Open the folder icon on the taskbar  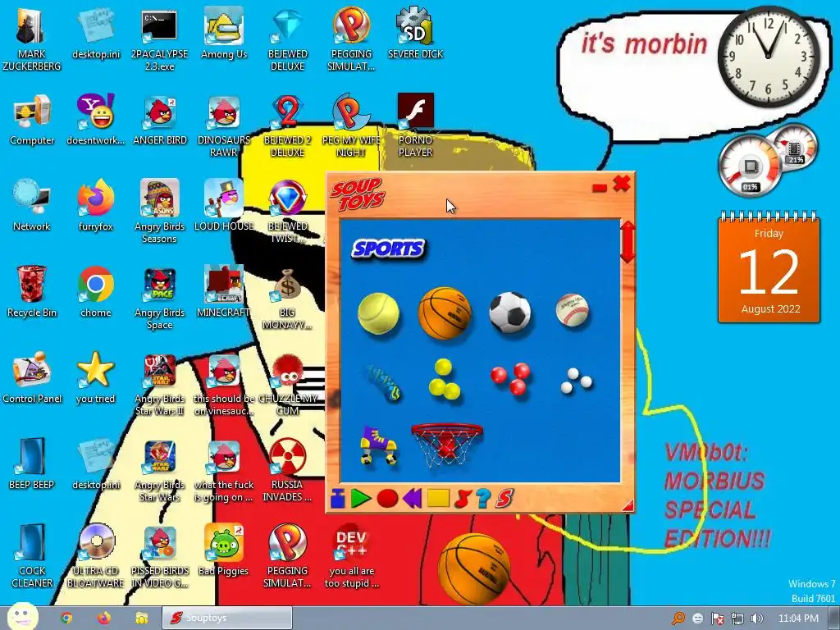point(141,619)
